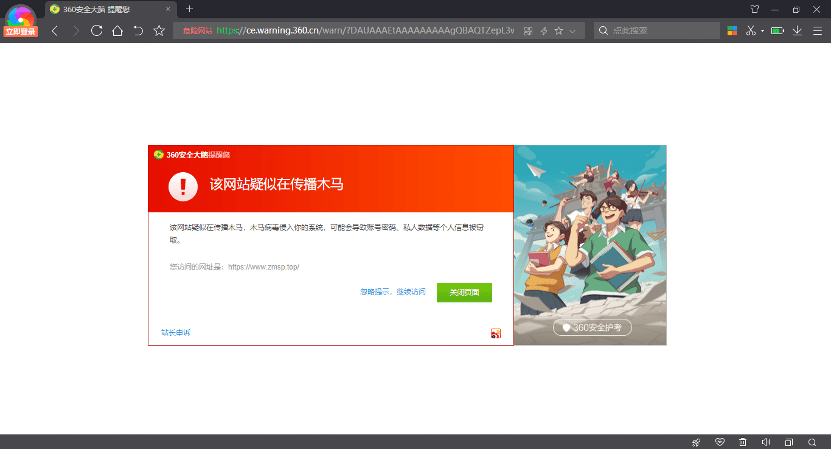Image resolution: width=832 pixels, height=450 pixels.
Task: Click the zoom magnifier status bar icon
Action: click(812, 442)
